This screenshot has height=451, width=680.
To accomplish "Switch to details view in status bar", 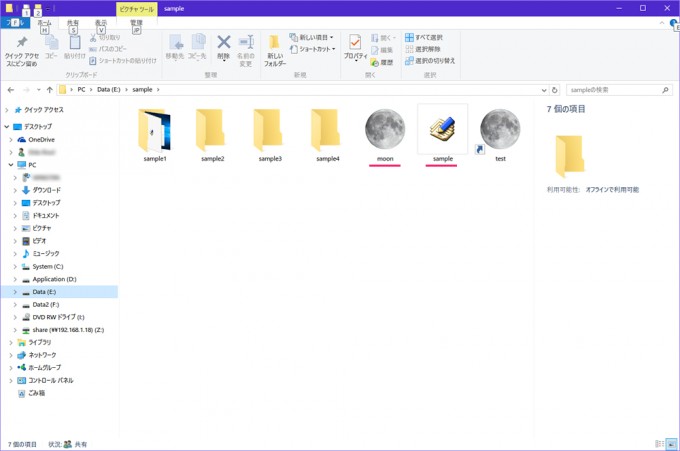I will coord(659,444).
